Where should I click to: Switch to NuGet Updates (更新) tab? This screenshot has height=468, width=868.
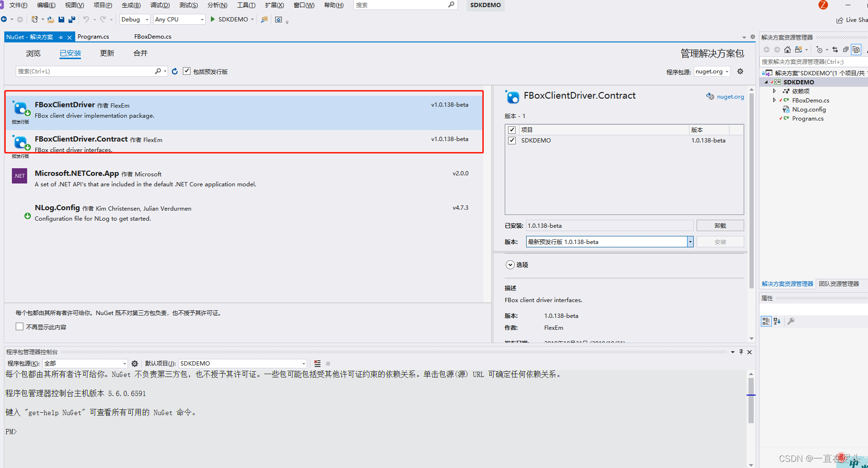107,53
